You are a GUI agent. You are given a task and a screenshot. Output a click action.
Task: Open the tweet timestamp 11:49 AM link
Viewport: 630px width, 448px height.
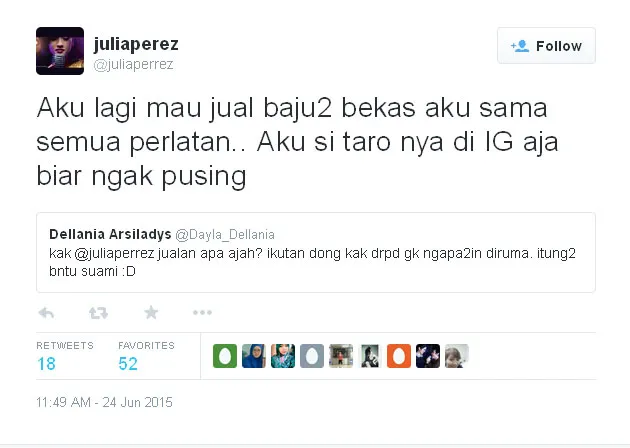[104, 402]
